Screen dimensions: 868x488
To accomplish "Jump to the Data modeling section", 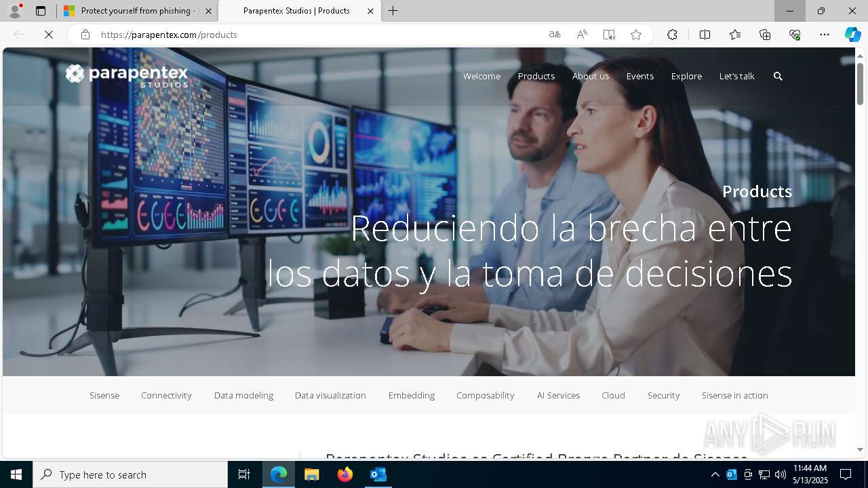I will 243,395.
